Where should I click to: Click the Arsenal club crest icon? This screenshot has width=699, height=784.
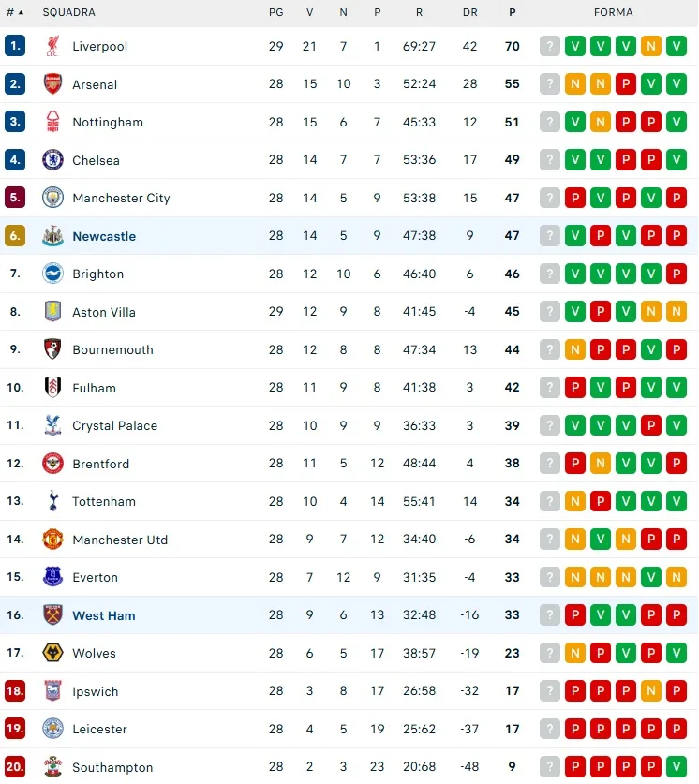(52, 84)
